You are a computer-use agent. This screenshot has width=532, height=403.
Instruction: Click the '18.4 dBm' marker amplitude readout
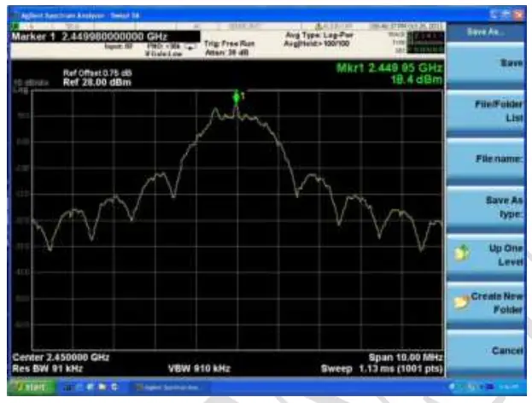click(417, 79)
